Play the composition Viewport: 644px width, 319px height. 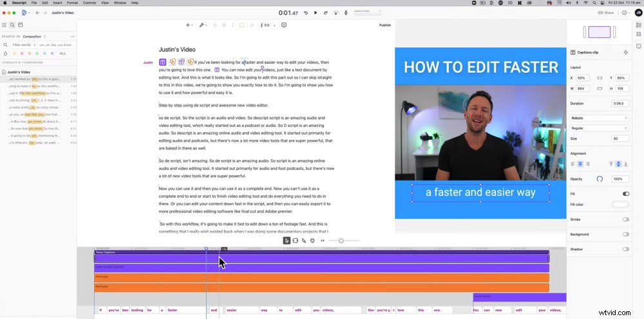[x=316, y=13]
